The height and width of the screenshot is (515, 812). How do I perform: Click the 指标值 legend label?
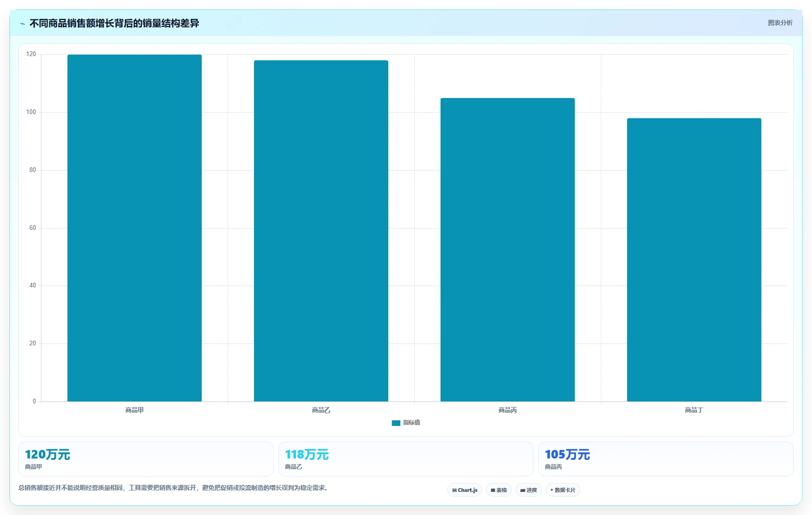point(411,423)
